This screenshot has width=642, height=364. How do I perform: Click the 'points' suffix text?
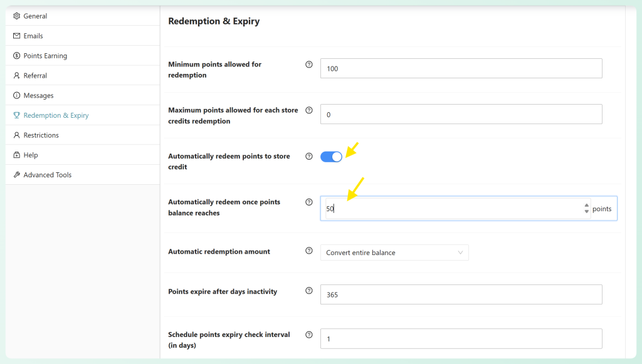tap(602, 209)
